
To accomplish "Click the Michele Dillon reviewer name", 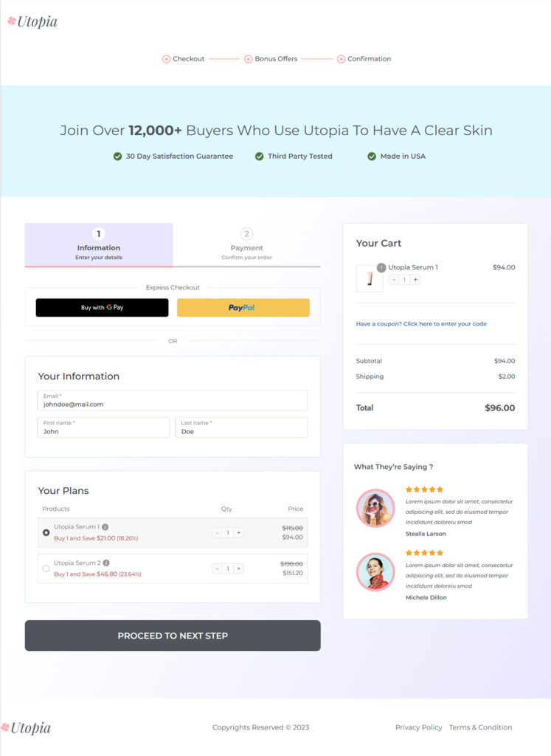I will (x=426, y=597).
